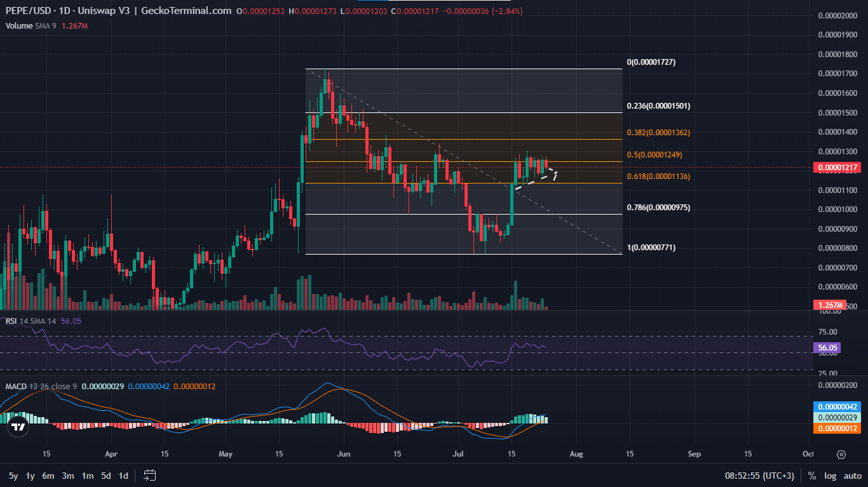Click the MACD blue value tag 0.00000042

[837, 407]
